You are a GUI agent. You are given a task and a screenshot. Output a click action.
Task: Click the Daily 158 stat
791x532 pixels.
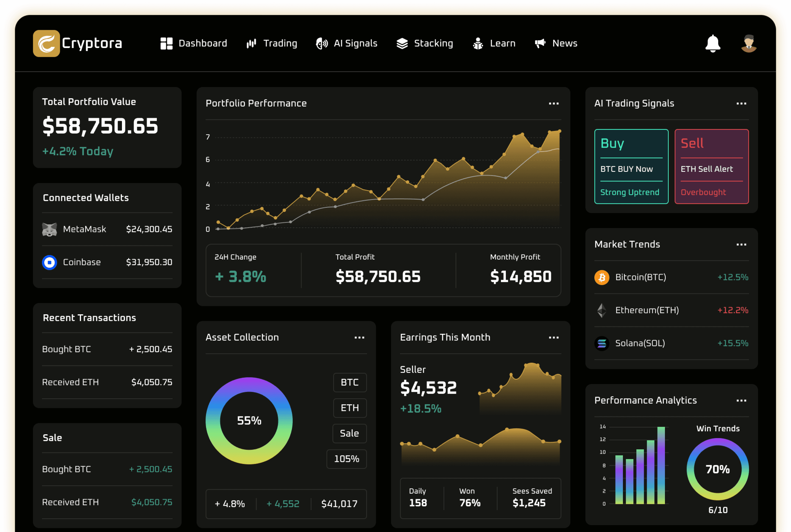[417, 498]
